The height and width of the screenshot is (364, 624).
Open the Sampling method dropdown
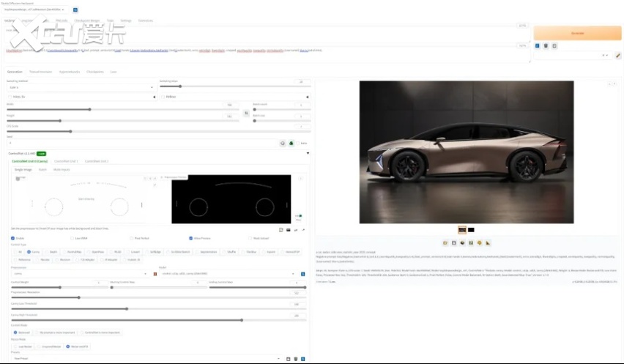(79, 86)
